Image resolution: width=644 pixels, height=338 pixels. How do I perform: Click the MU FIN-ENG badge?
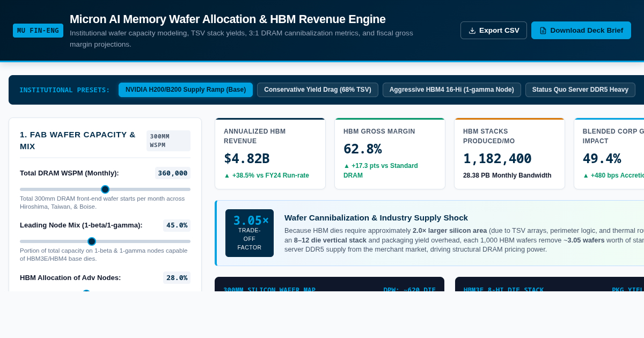point(38,31)
